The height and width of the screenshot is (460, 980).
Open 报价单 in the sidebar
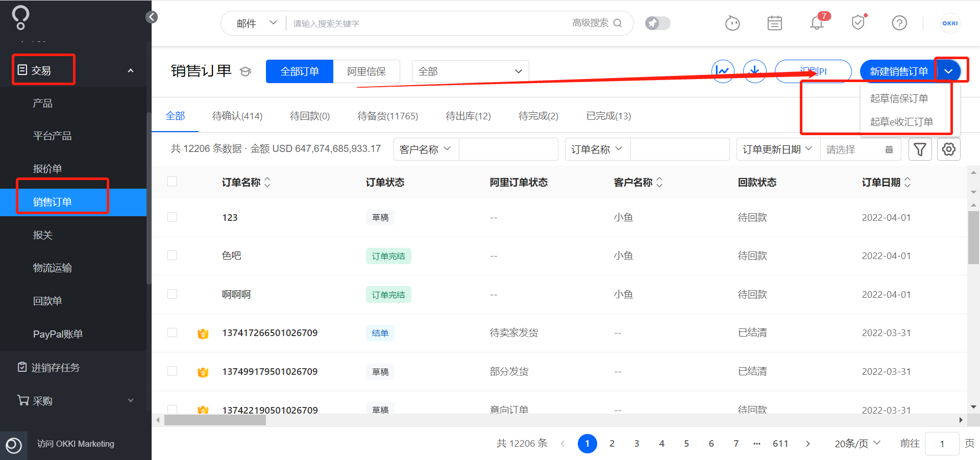pos(47,169)
